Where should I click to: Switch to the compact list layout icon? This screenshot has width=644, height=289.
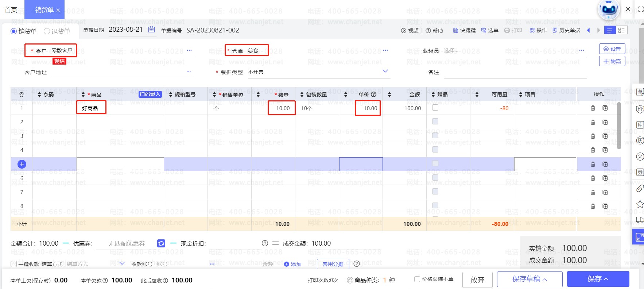610,30
